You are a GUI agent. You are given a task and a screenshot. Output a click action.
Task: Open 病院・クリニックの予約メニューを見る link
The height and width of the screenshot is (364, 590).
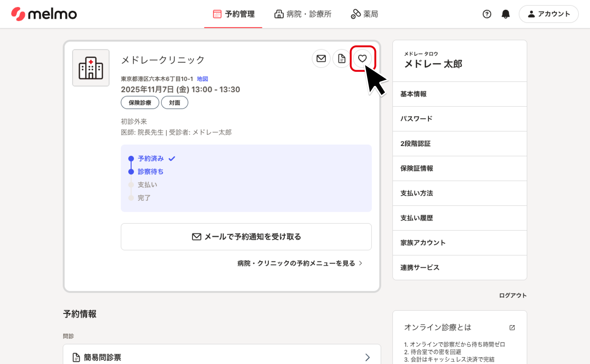299,263
